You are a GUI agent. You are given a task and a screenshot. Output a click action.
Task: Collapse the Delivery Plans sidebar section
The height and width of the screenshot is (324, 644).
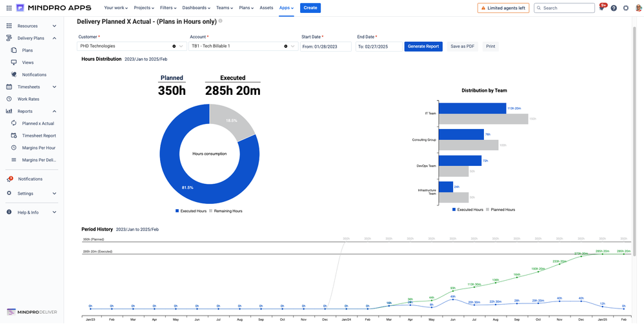(x=54, y=38)
